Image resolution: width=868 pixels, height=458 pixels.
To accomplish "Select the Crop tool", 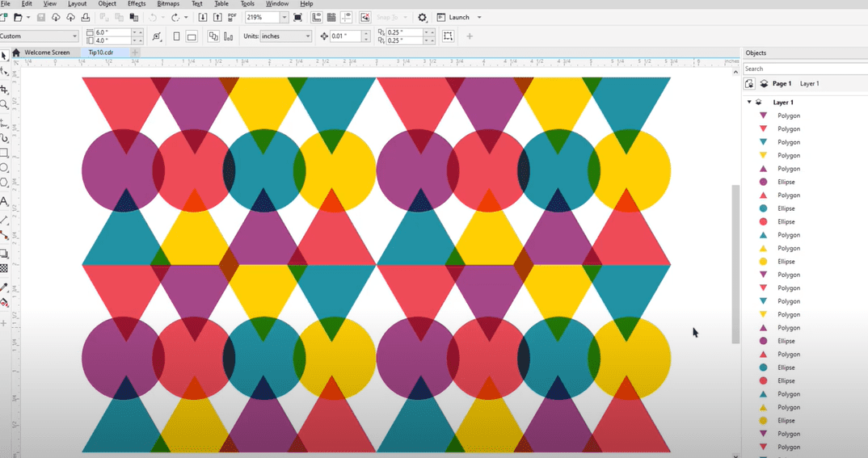I will click(x=4, y=88).
